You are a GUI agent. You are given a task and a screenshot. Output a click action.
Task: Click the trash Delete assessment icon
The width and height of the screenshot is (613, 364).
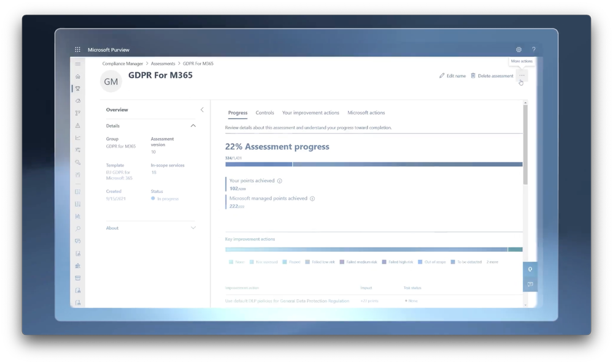473,76
